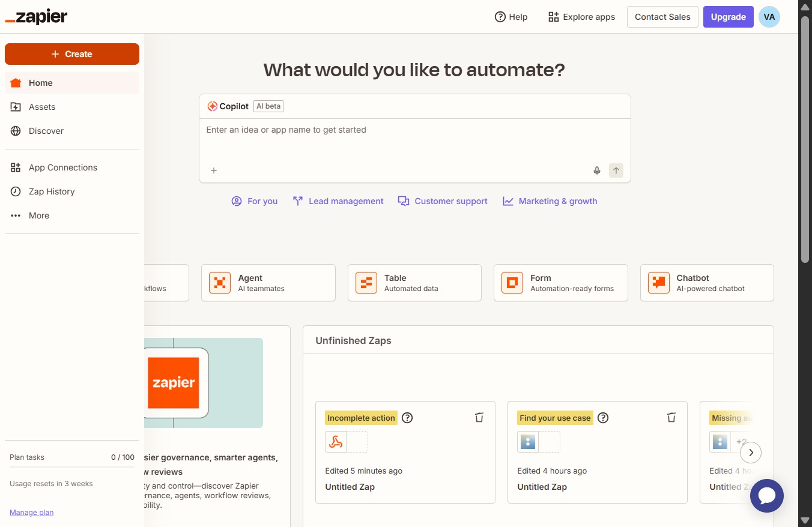The width and height of the screenshot is (812, 527).
Task: Open Discover in the sidebar
Action: coord(72,131)
